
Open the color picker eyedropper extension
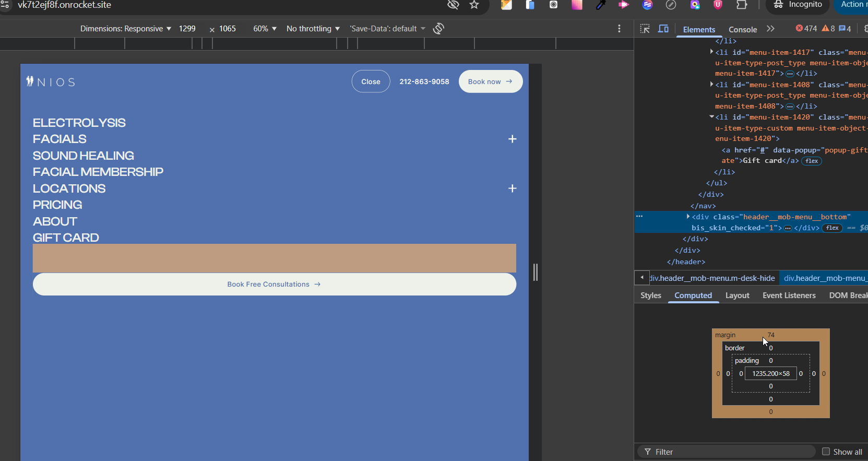pyautogui.click(x=600, y=5)
